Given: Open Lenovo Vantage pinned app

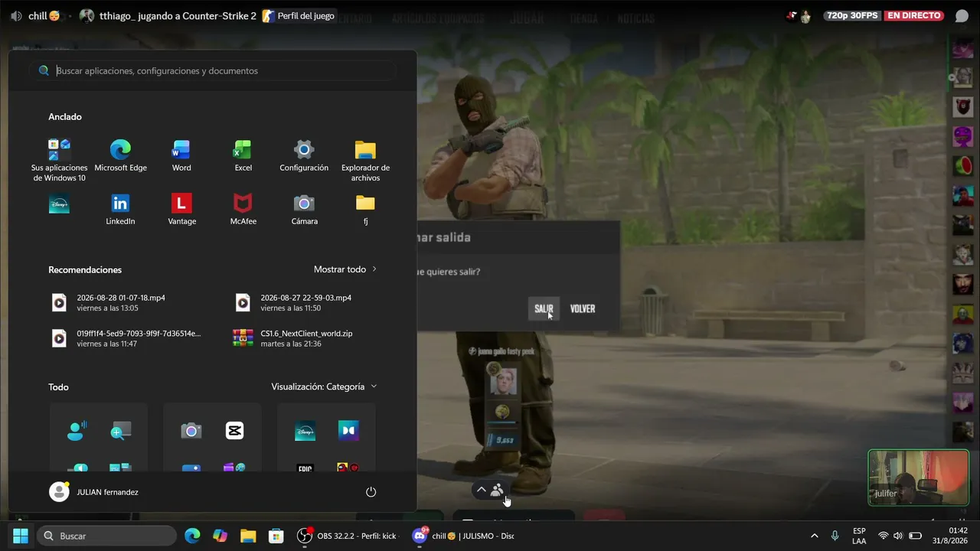Looking at the screenshot, I should [x=181, y=210].
